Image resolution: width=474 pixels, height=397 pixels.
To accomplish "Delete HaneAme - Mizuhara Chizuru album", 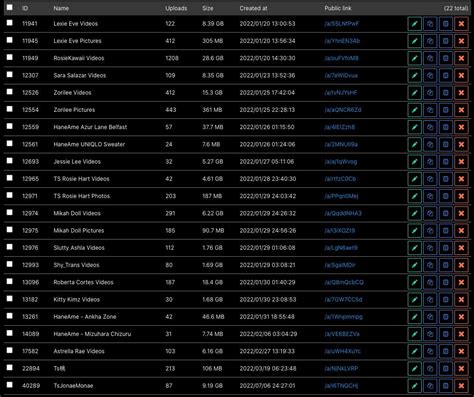I will [x=461, y=334].
